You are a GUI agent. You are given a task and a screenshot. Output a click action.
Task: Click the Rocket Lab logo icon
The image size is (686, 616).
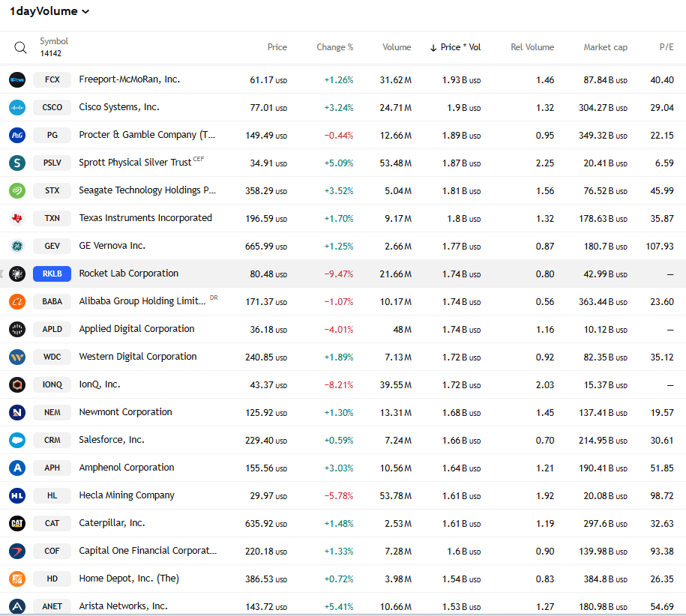pyautogui.click(x=17, y=274)
